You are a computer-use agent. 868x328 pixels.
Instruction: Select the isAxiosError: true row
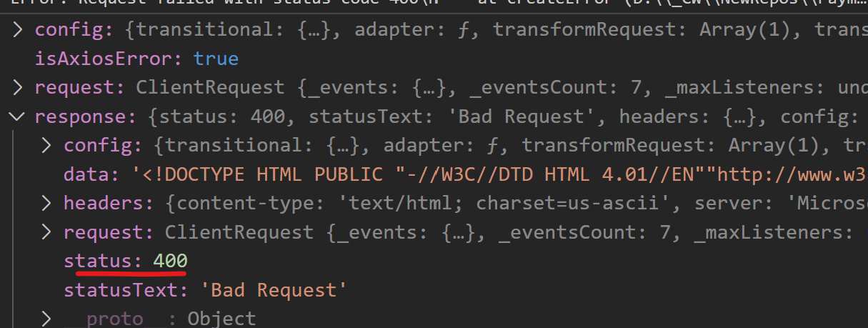434,59
